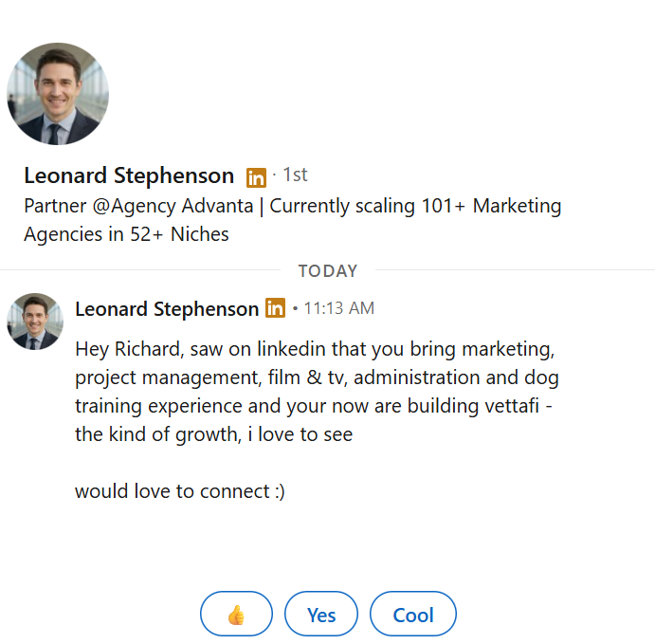Viewport: 655px width, 644px height.
Task: Click the "1st" connection degree label
Action: 295,175
